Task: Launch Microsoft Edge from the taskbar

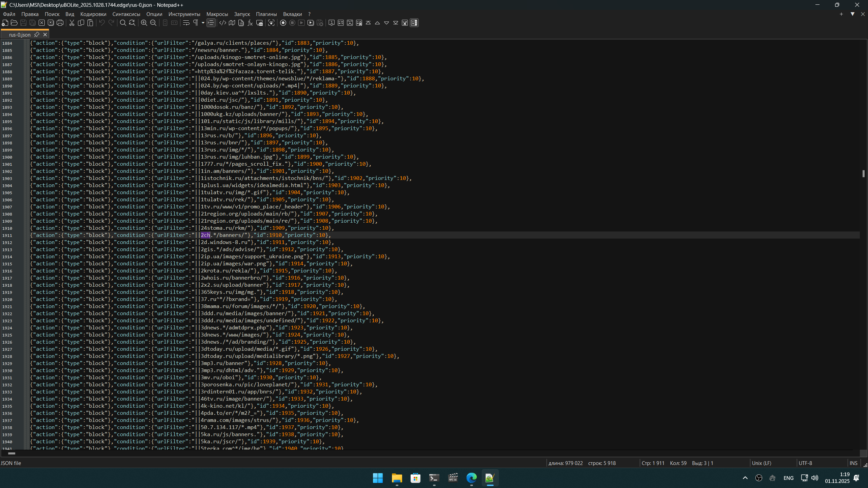Action: tap(471, 478)
